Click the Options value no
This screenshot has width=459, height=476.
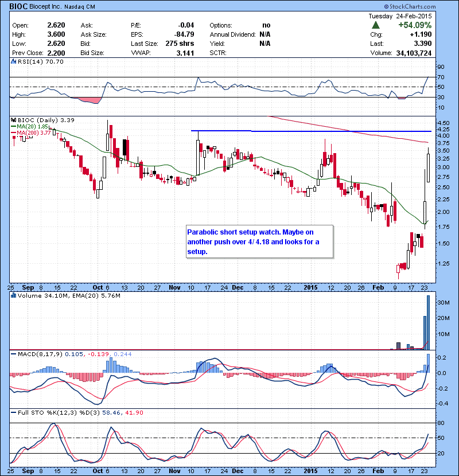(266, 25)
